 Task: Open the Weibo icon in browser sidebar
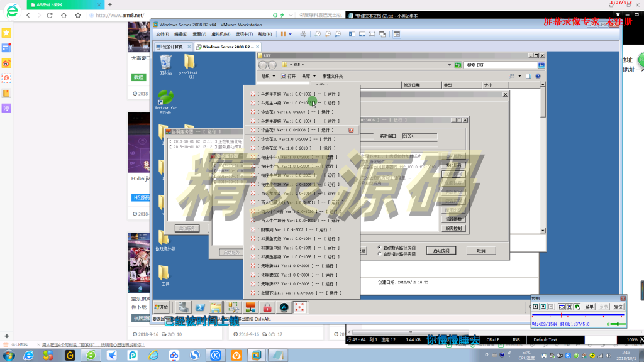point(6,63)
